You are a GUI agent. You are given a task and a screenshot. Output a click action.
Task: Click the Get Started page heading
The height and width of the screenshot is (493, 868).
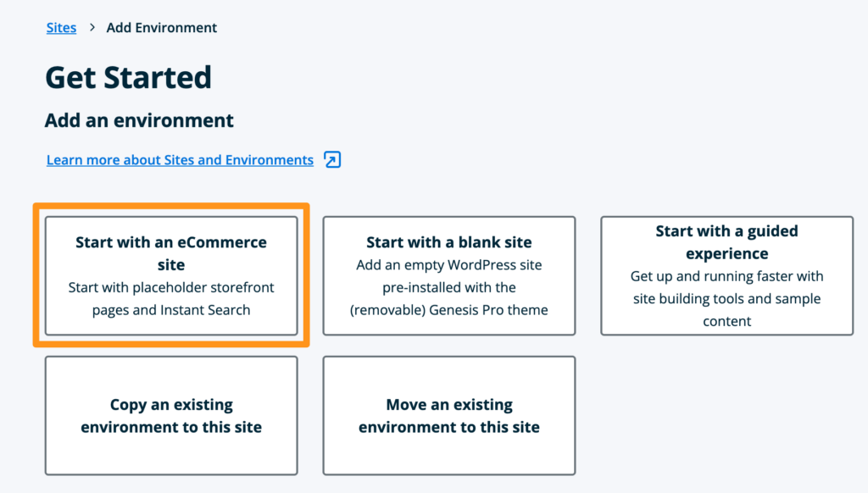tap(128, 78)
